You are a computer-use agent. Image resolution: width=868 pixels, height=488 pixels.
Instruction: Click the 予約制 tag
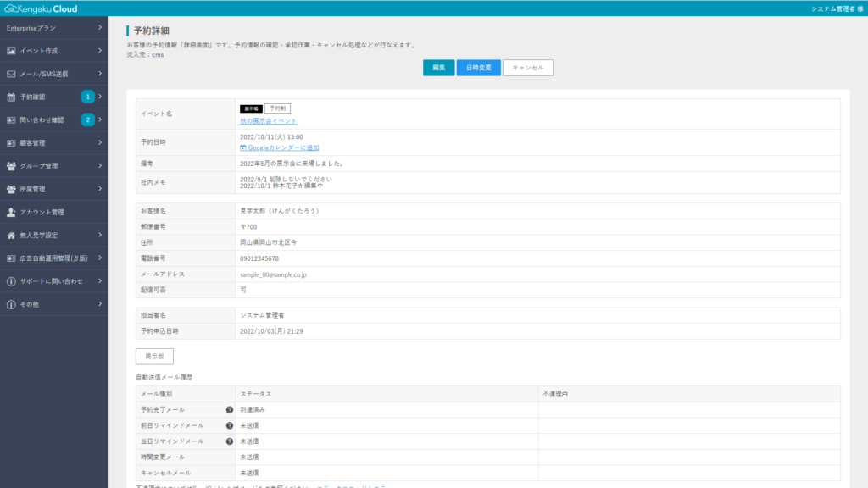click(x=277, y=108)
